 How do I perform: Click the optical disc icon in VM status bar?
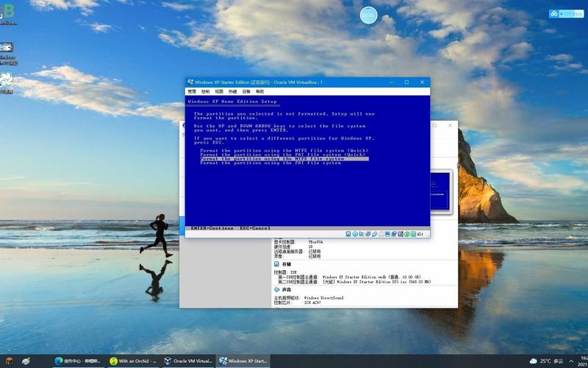(x=356, y=234)
